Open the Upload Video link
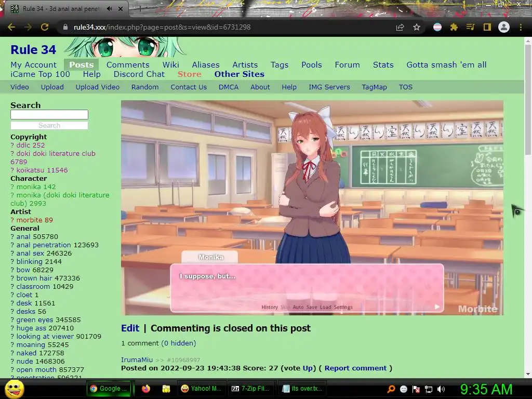532x399 pixels. point(97,87)
